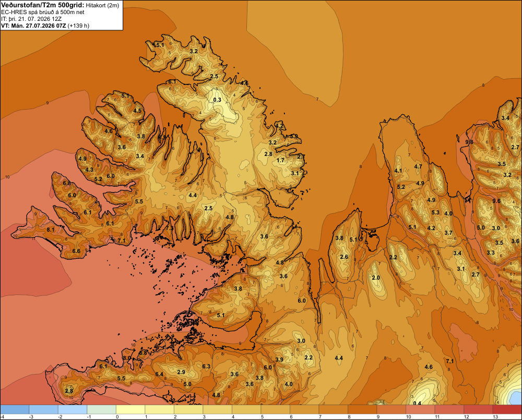The width and height of the screenshot is (522, 420).
Task: Click the '(+139 h)' forecast offset text
Action: [x=78, y=26]
